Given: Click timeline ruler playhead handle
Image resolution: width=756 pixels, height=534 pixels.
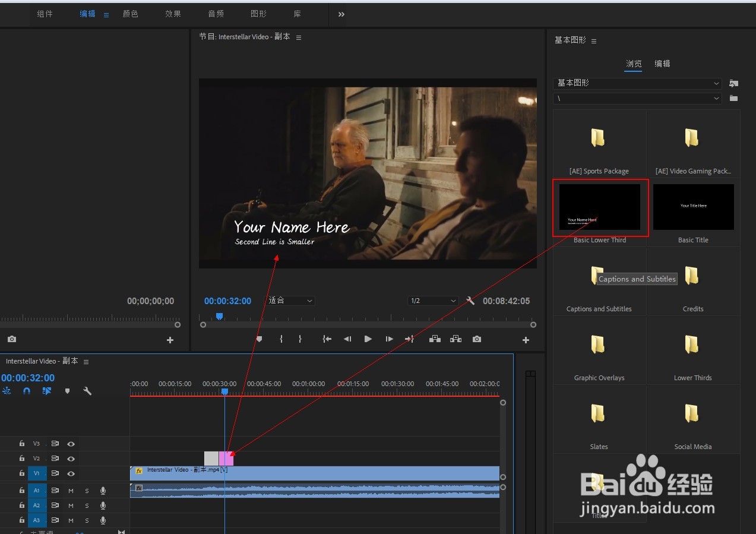Looking at the screenshot, I should click(x=224, y=391).
